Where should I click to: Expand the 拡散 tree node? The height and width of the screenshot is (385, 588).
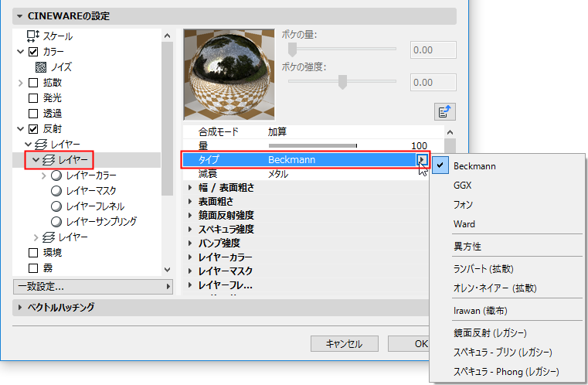21,83
